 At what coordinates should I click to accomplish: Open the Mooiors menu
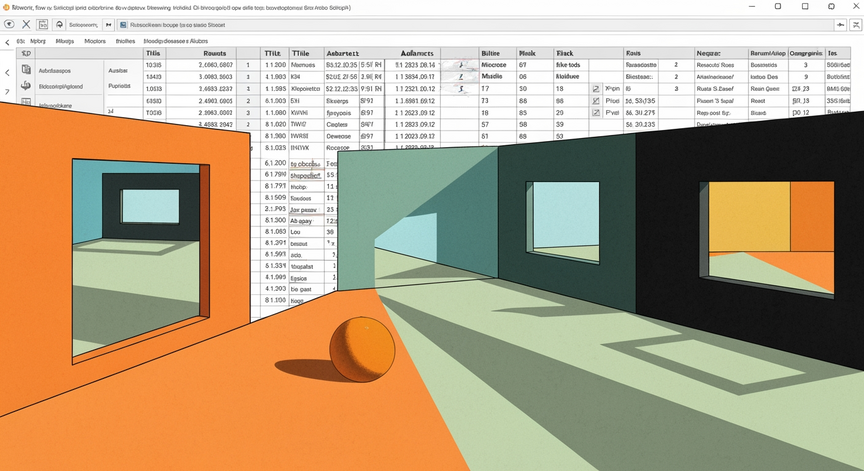point(95,41)
